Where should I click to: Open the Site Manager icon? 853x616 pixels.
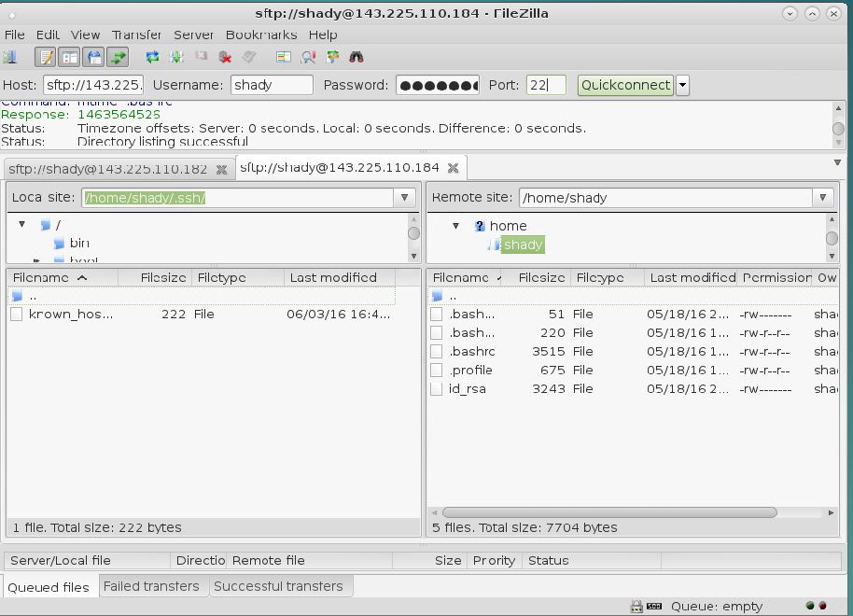coord(9,57)
